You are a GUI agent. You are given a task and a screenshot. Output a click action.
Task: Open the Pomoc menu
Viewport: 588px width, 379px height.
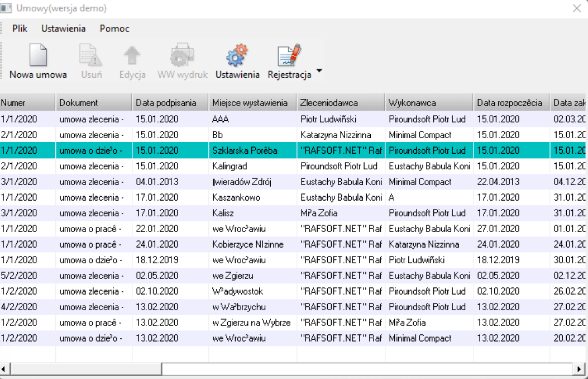[x=114, y=29]
